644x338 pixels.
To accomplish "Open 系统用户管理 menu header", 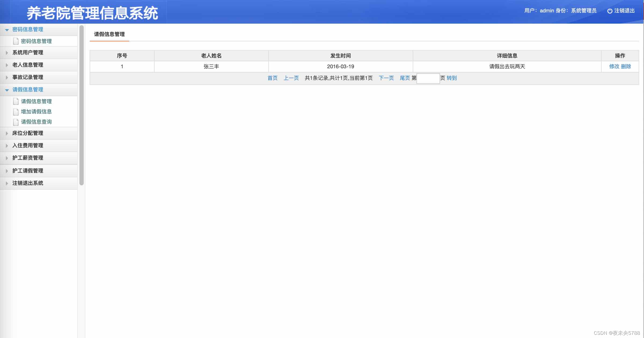I will tap(39, 53).
